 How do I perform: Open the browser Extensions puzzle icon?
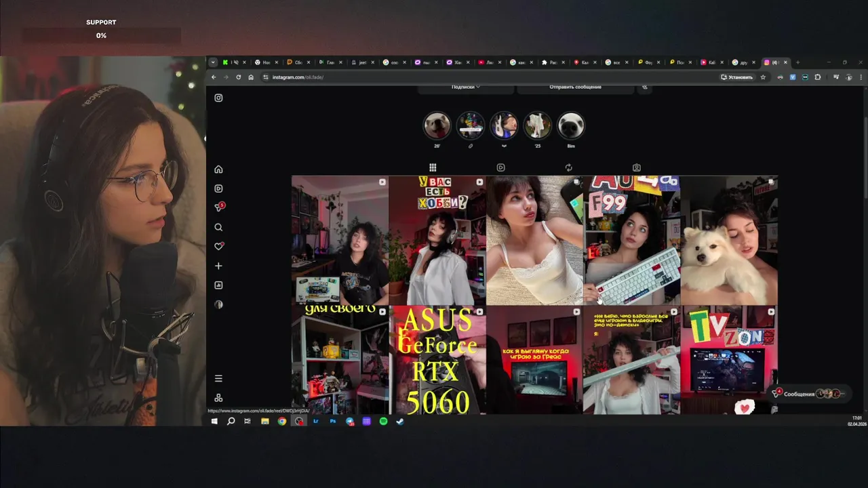click(x=818, y=77)
